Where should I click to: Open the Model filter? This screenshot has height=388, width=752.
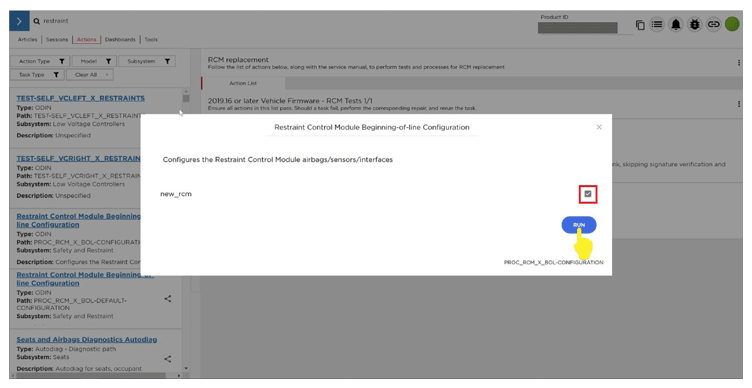[x=94, y=61]
